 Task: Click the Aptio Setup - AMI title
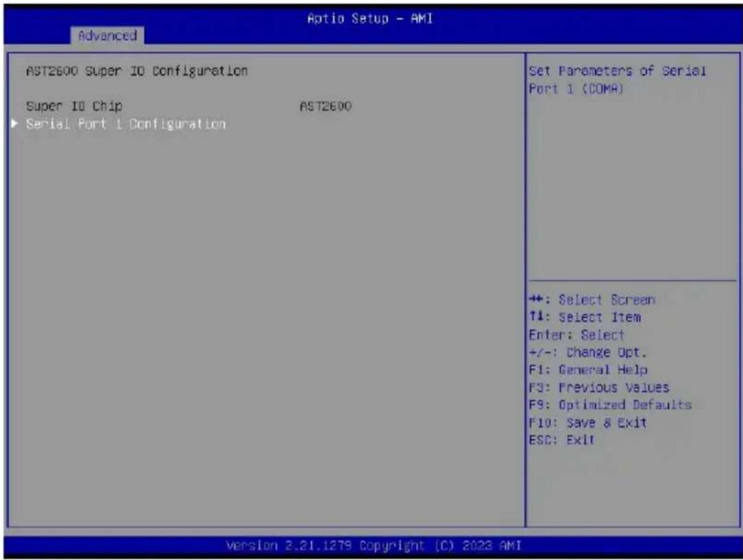tap(370, 19)
